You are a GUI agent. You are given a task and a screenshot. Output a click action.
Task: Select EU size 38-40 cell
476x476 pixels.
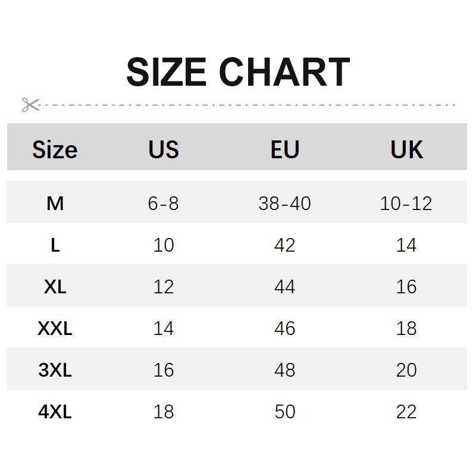pyautogui.click(x=285, y=203)
